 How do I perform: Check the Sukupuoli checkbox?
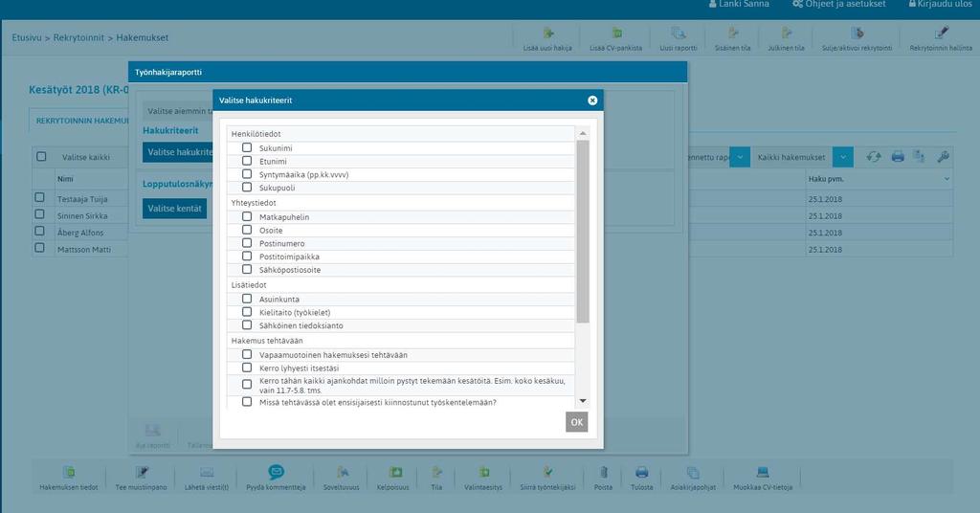tap(247, 187)
